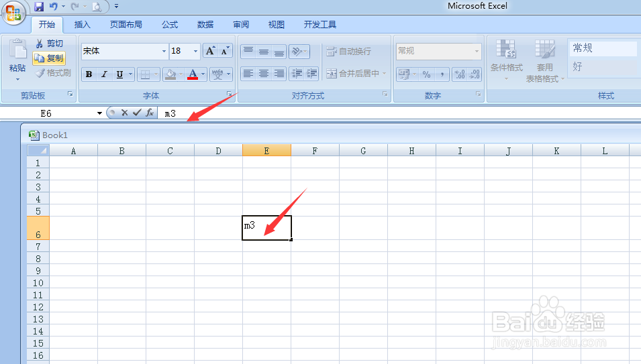Cut selection with 剪切
The width and height of the screenshot is (641, 364).
pyautogui.click(x=49, y=44)
